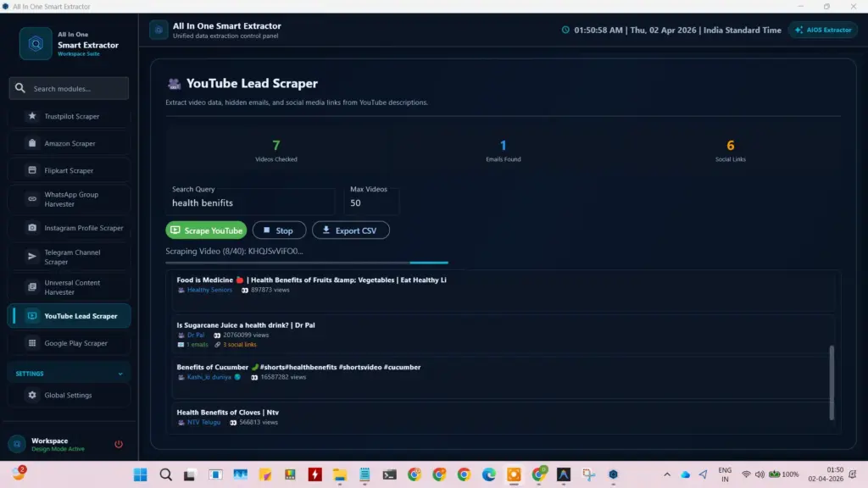868x488 pixels.
Task: Select Universal Content Harvester item
Action: [70, 287]
